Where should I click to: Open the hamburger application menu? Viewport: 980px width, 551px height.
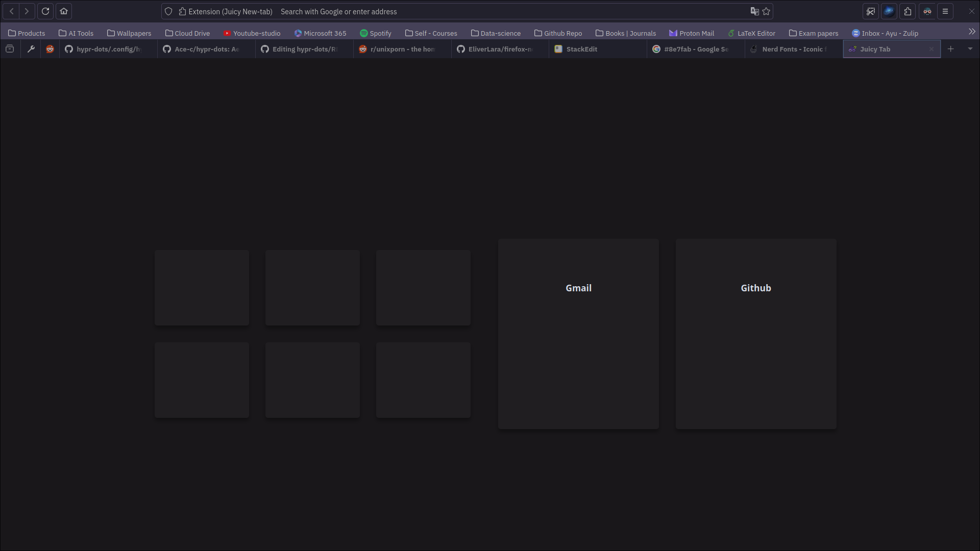point(945,11)
